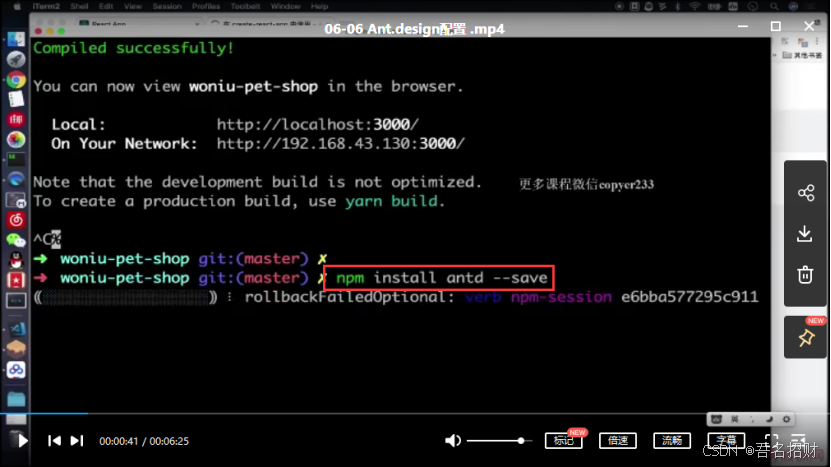Open the Edit menu
The image size is (831, 467).
pos(106,6)
